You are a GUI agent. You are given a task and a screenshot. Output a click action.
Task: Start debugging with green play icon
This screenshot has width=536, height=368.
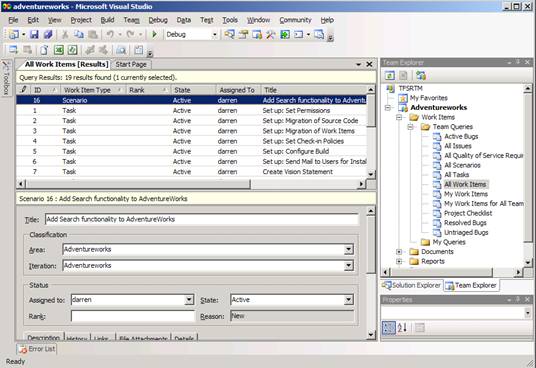[155, 35]
